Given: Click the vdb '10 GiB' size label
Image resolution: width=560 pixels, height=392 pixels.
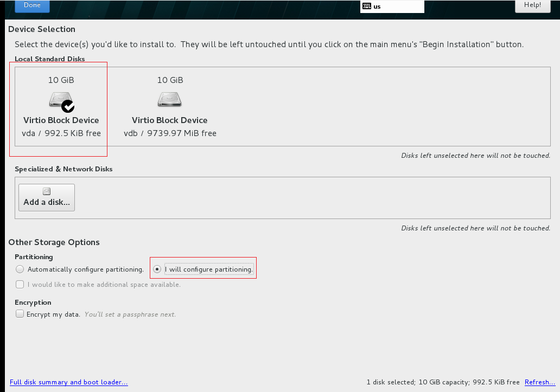Looking at the screenshot, I should (x=170, y=80).
